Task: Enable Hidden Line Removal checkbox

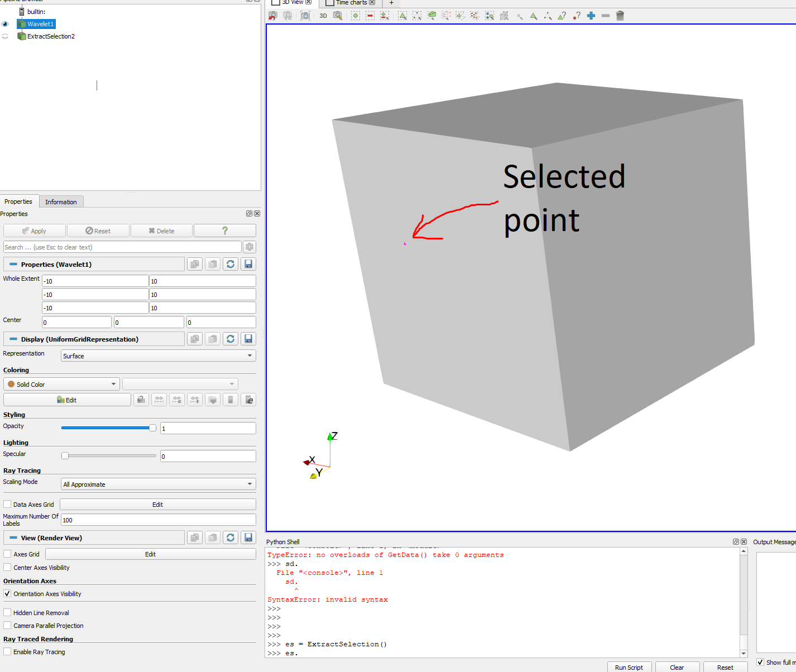Action: pyautogui.click(x=7, y=612)
